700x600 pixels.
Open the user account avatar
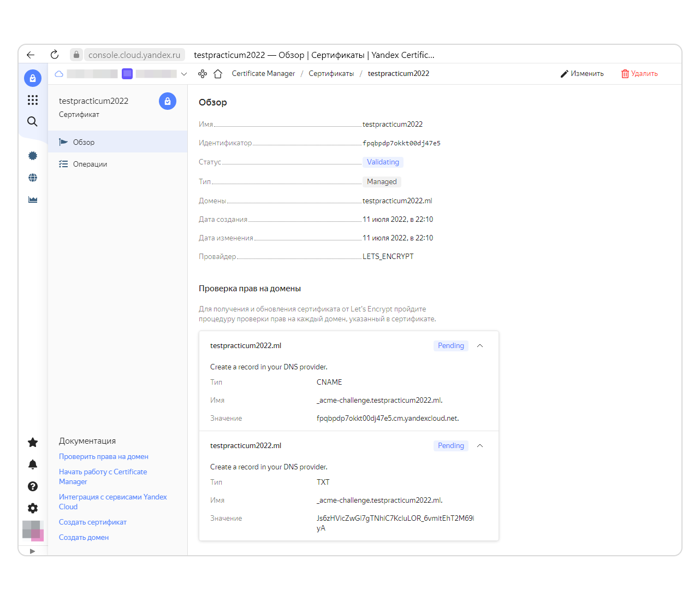pos(33,531)
